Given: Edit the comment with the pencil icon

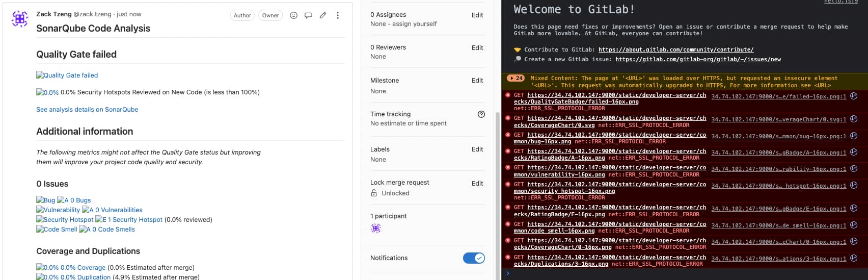Looking at the screenshot, I should click(323, 15).
